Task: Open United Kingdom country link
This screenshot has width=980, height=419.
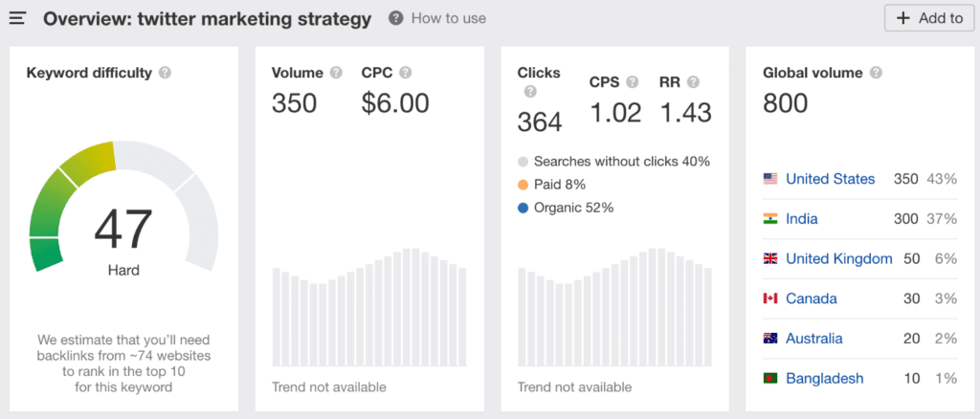Action: [838, 259]
